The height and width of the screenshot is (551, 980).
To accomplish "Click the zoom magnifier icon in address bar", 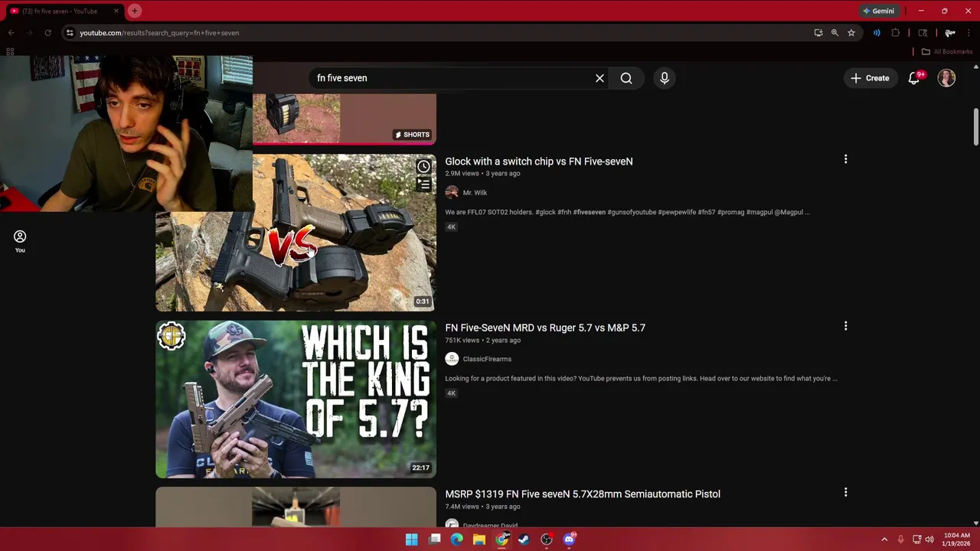I will [835, 33].
